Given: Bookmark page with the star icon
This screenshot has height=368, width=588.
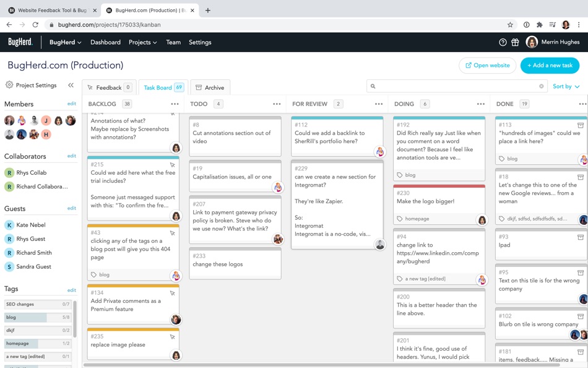Looking at the screenshot, I should [x=510, y=25].
